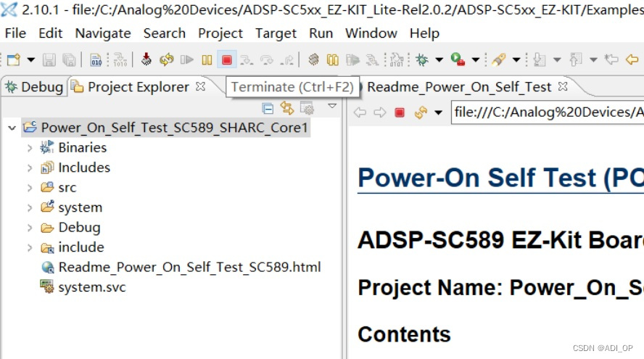Open the Search menu
The image size is (644, 359).
coord(165,33)
